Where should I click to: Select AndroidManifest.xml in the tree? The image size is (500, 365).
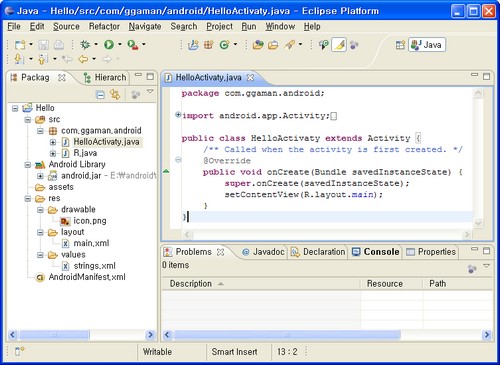pos(87,277)
